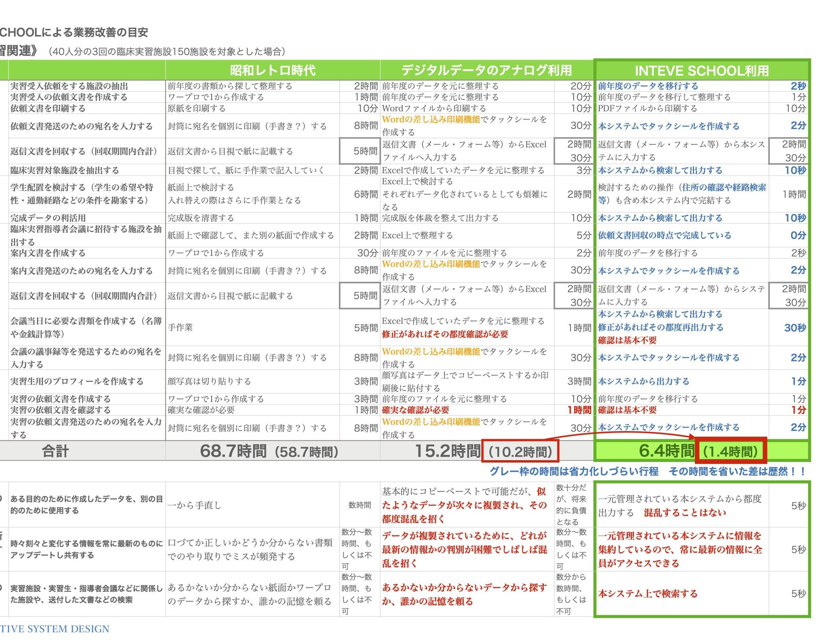Click the cell starting with Excel上で検討する
Image resolution: width=834 pixels, height=644 pixels.
(465, 194)
